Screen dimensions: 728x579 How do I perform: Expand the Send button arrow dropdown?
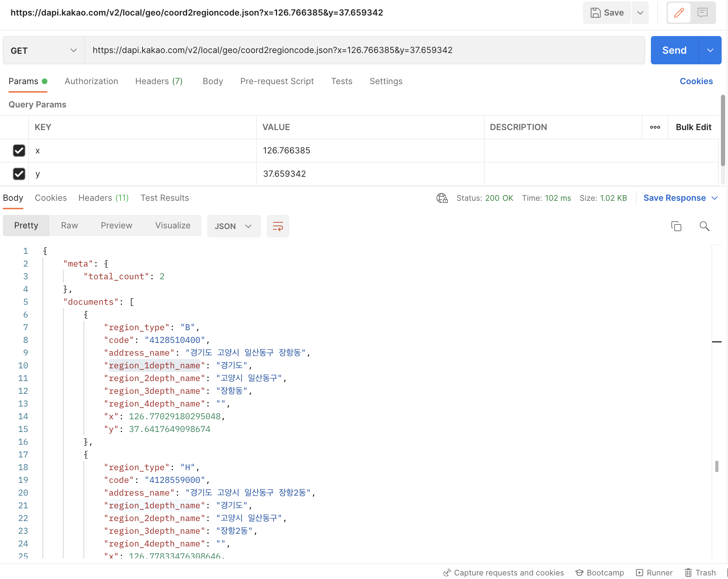click(x=710, y=51)
